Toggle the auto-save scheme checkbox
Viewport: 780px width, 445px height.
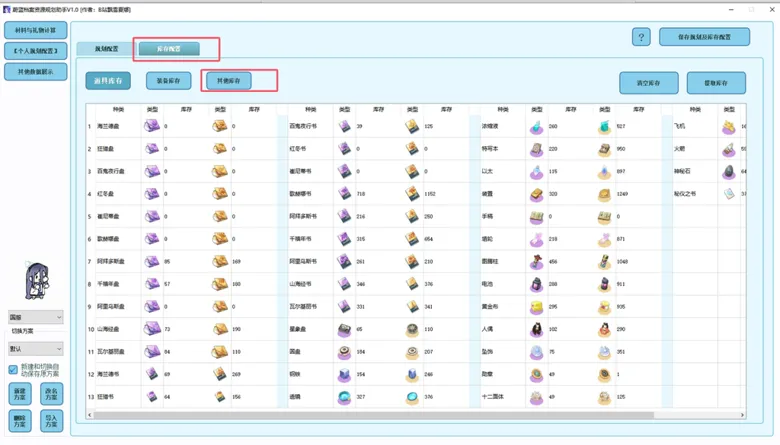coord(13,369)
